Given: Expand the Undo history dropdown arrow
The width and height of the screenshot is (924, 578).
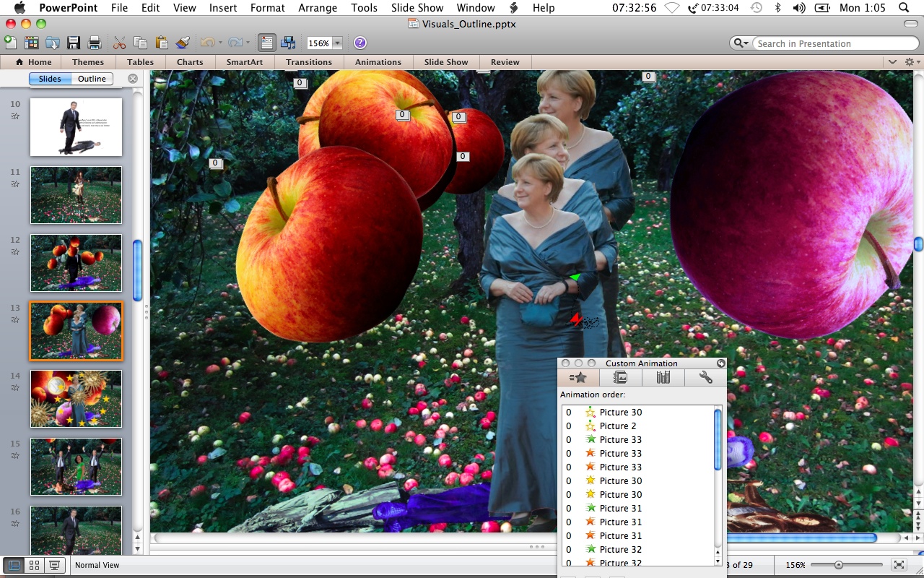Looking at the screenshot, I should click(219, 43).
